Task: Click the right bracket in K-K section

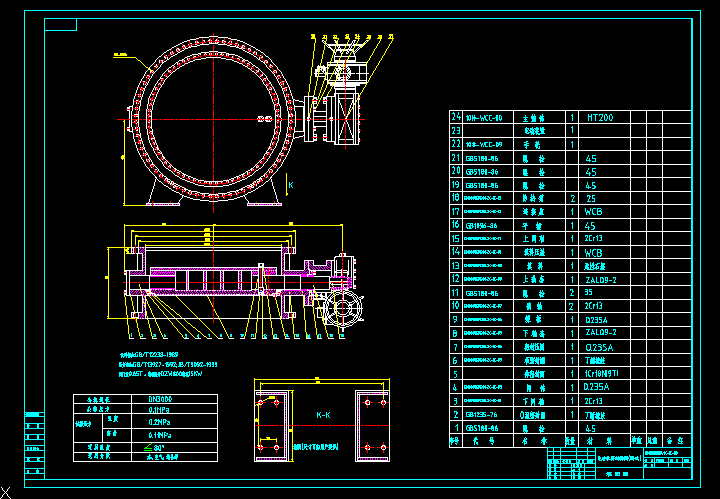Action: click(x=373, y=424)
